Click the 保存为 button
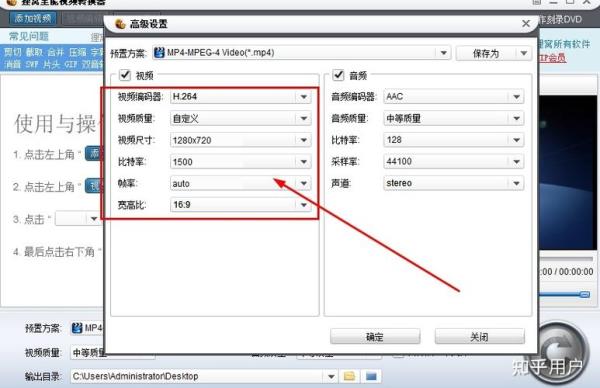The image size is (600, 388). [x=486, y=53]
